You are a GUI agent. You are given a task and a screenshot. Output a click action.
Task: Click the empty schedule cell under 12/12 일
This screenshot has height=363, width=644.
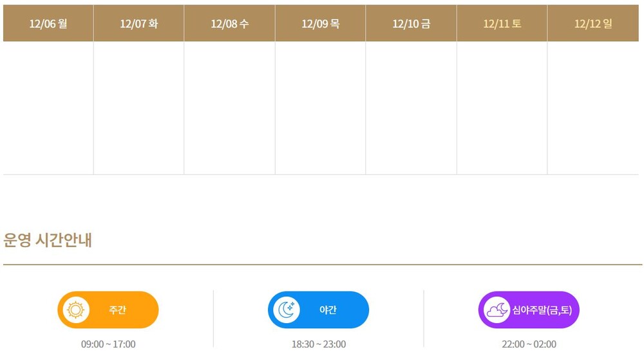point(593,108)
